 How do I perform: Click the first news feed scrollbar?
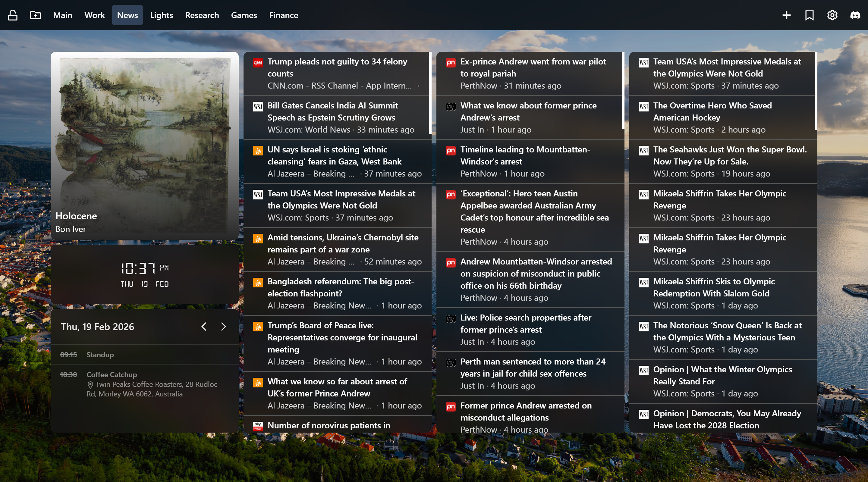point(430,92)
